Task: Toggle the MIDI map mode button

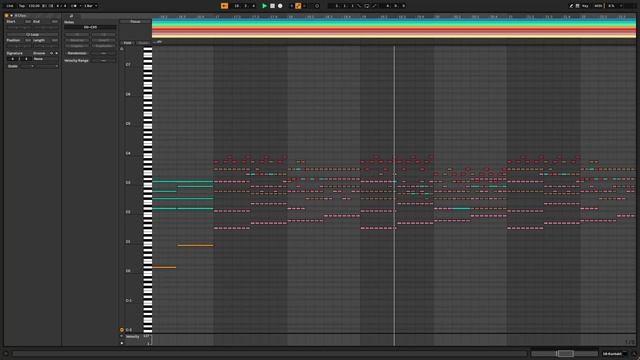Action: (598, 6)
